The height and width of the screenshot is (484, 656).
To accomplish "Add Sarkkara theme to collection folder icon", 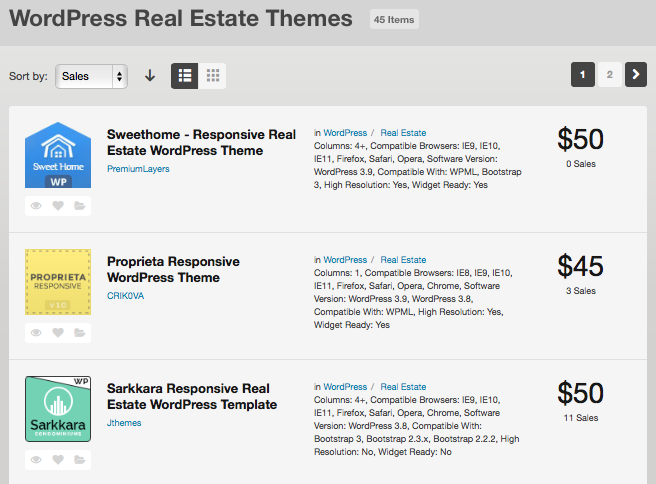I will coord(79,460).
